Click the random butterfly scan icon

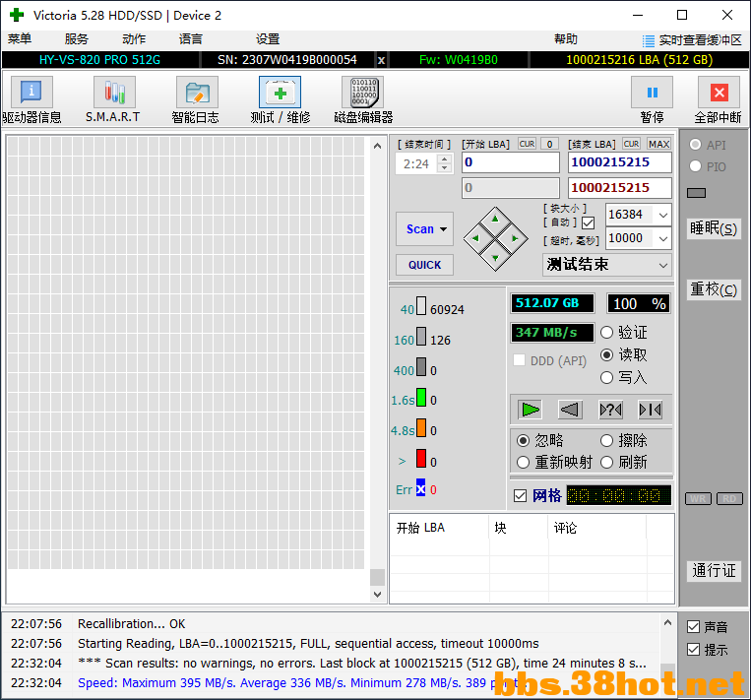click(x=610, y=410)
